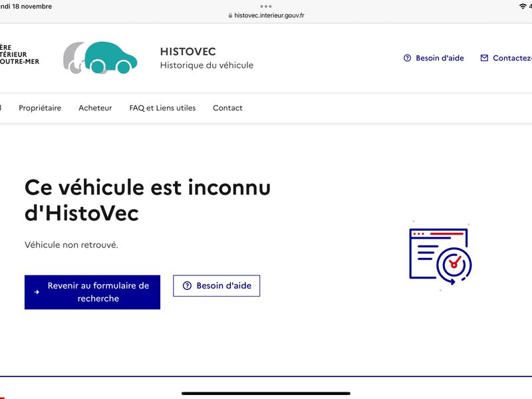Open the Contact navigation item

coord(227,108)
